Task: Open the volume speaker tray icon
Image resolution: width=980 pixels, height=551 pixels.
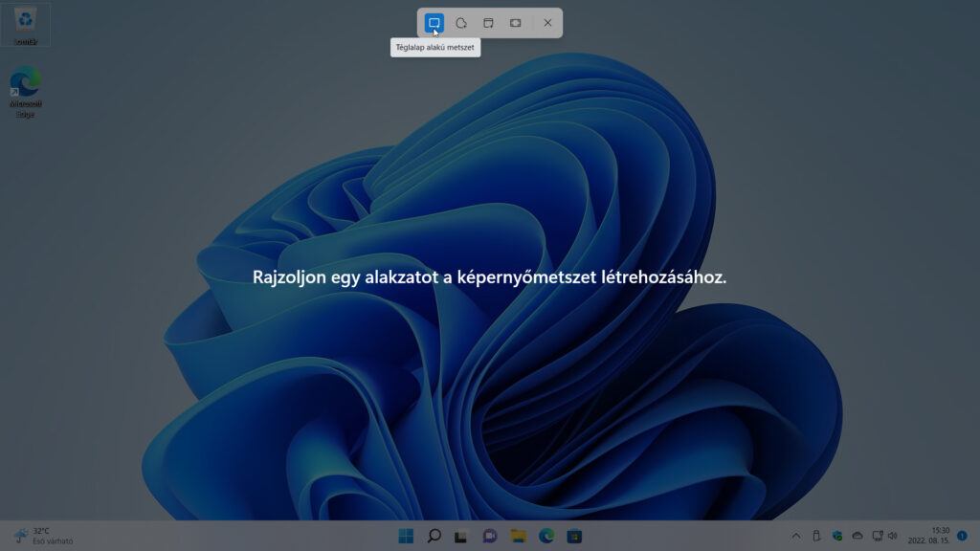Action: (893, 536)
